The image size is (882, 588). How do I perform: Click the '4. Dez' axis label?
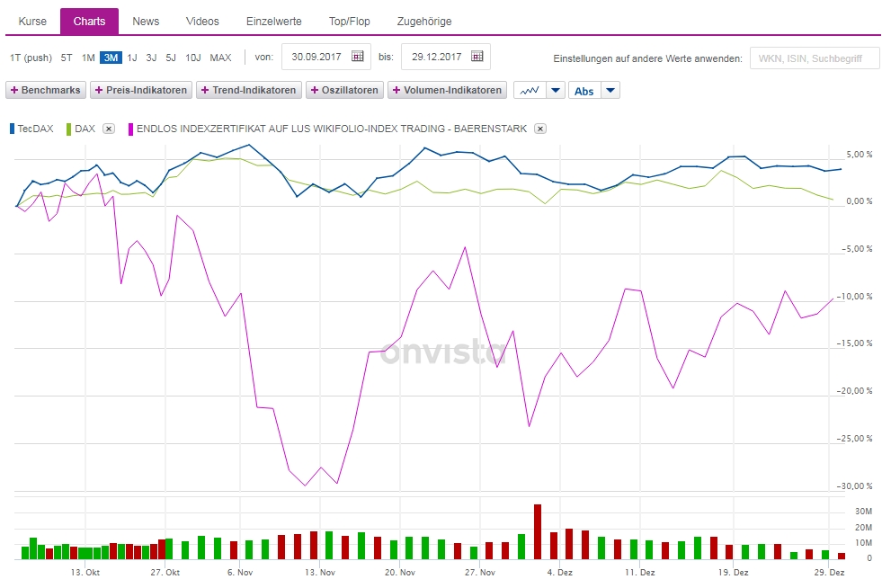point(560,572)
